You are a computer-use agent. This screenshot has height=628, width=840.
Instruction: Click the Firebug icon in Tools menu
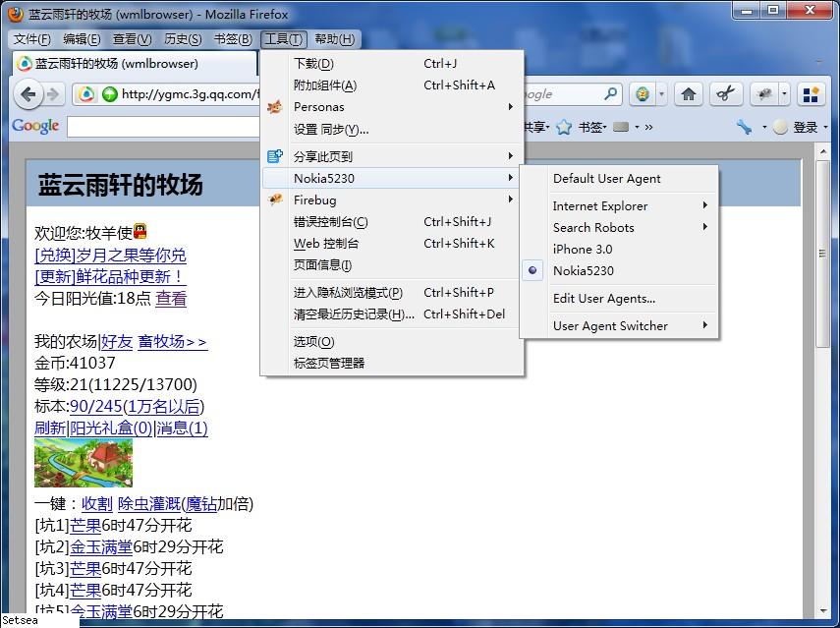[275, 200]
